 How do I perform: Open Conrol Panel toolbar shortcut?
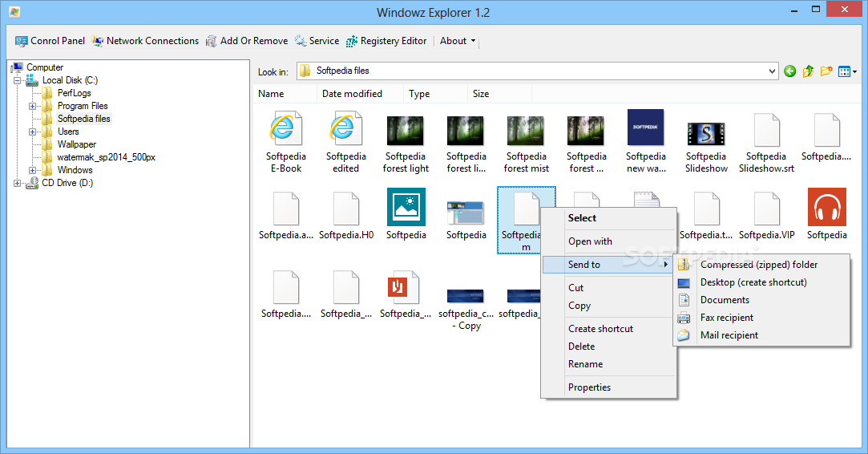pos(50,41)
